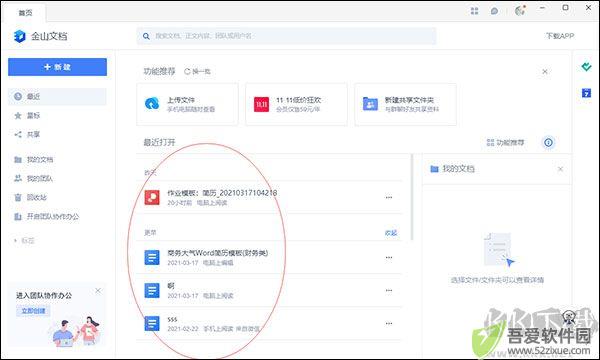Click the folder icon in 我的文档 panel header
600x360 pixels.
(434, 169)
